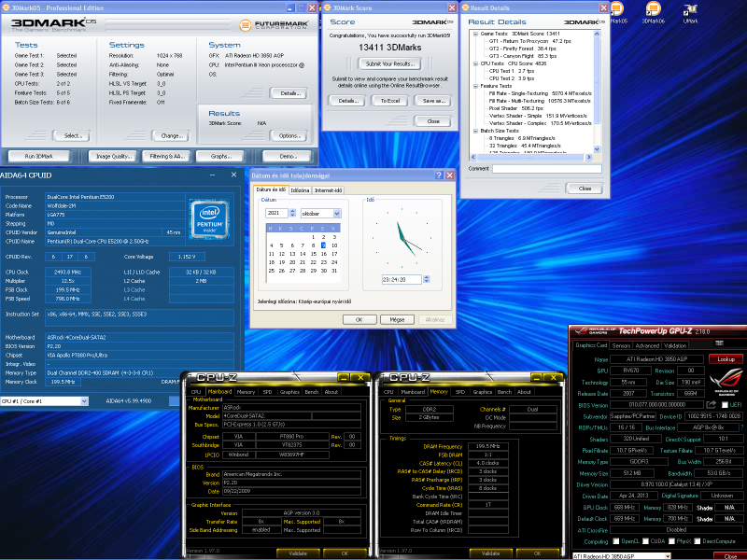The height and width of the screenshot is (560, 747).
Task: Click the Change button under Settings
Action: coord(172,135)
